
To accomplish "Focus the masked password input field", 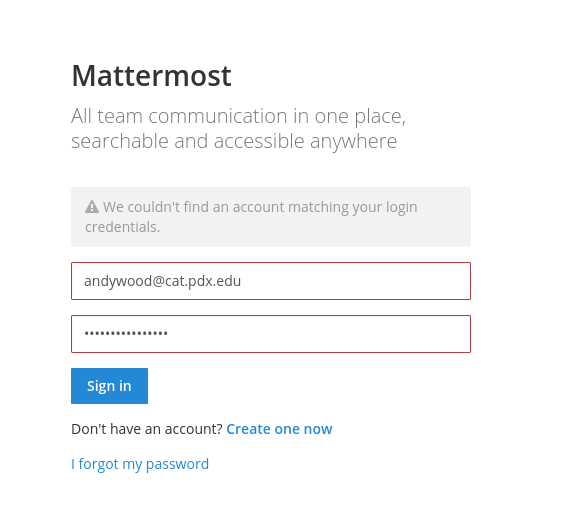I will tap(271, 334).
